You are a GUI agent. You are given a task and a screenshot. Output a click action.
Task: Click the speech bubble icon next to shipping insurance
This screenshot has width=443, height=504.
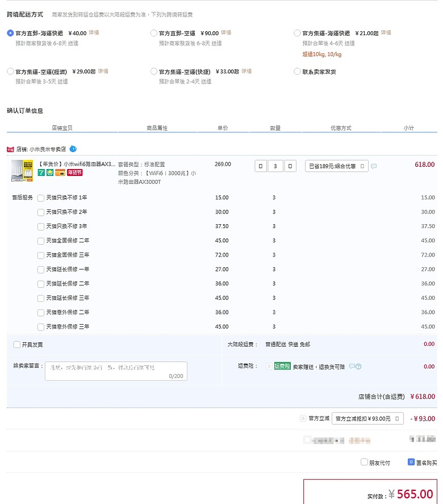coord(352,367)
